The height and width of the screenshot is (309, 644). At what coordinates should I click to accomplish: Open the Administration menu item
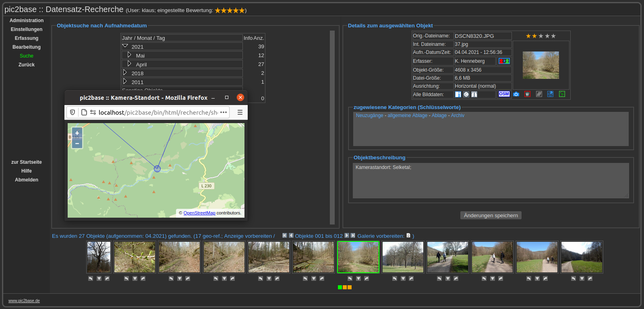coord(27,21)
